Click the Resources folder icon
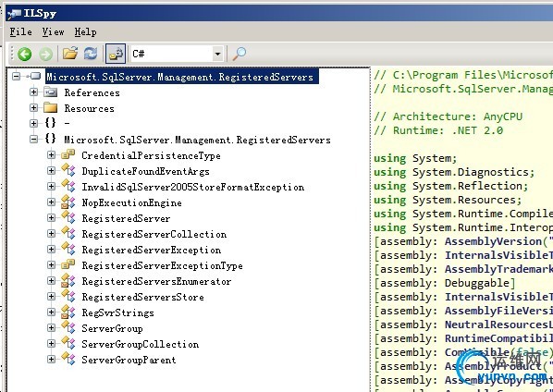The image size is (553, 392). [x=51, y=107]
